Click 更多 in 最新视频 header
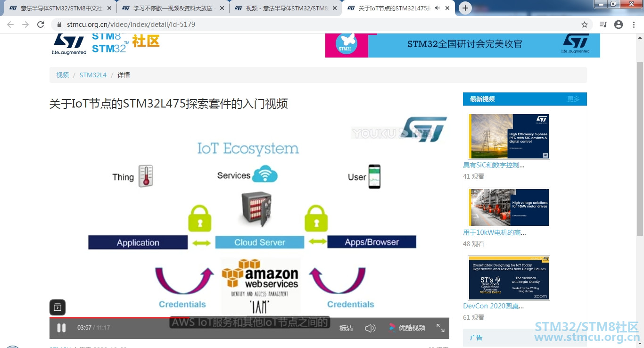This screenshot has width=644, height=348. (573, 99)
